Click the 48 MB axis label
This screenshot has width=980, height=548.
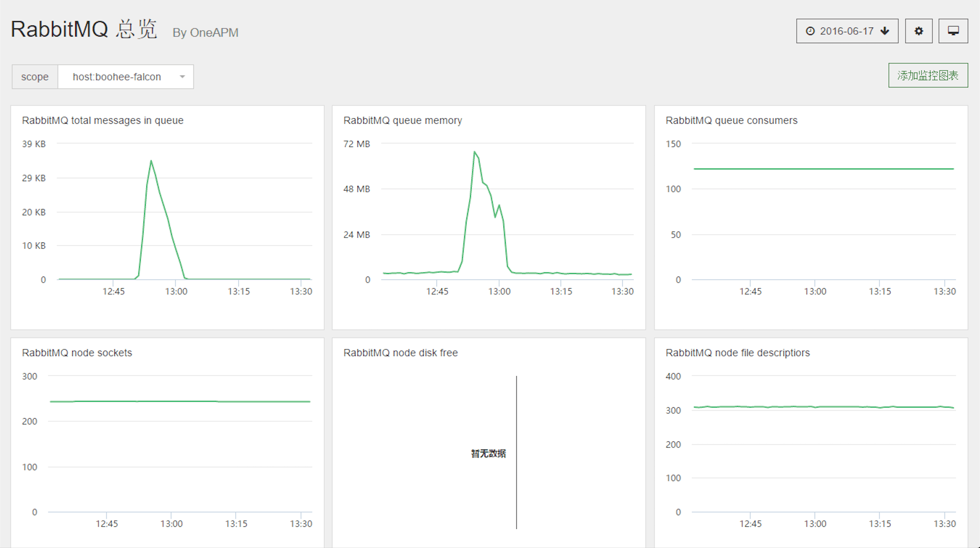pos(356,189)
